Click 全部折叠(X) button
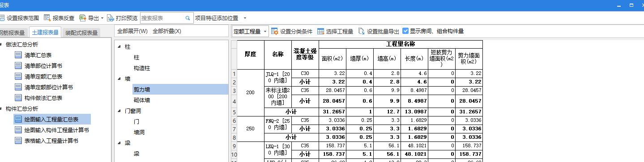This screenshot has height=162, width=644. click(167, 31)
